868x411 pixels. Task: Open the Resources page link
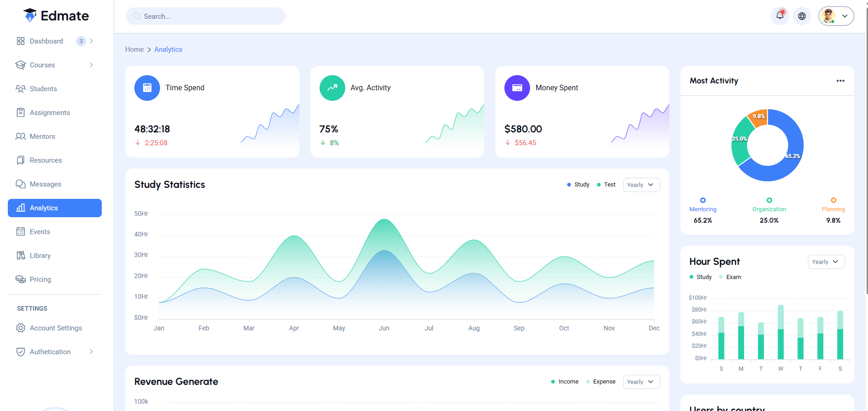pyautogui.click(x=55, y=160)
